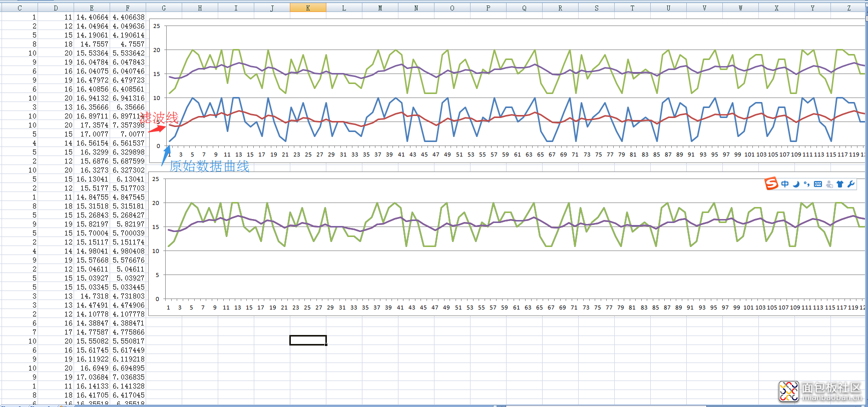Select cell containing 16.94132

[92, 98]
